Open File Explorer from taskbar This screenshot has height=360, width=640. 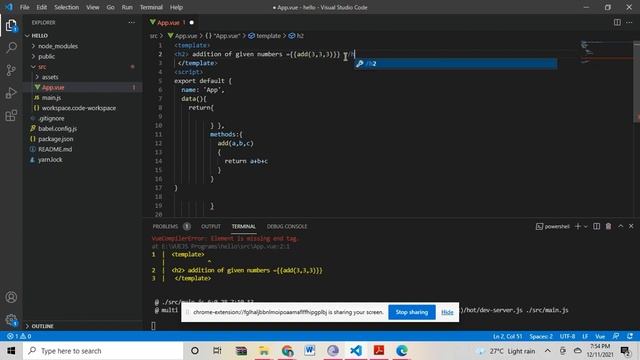pos(264,351)
